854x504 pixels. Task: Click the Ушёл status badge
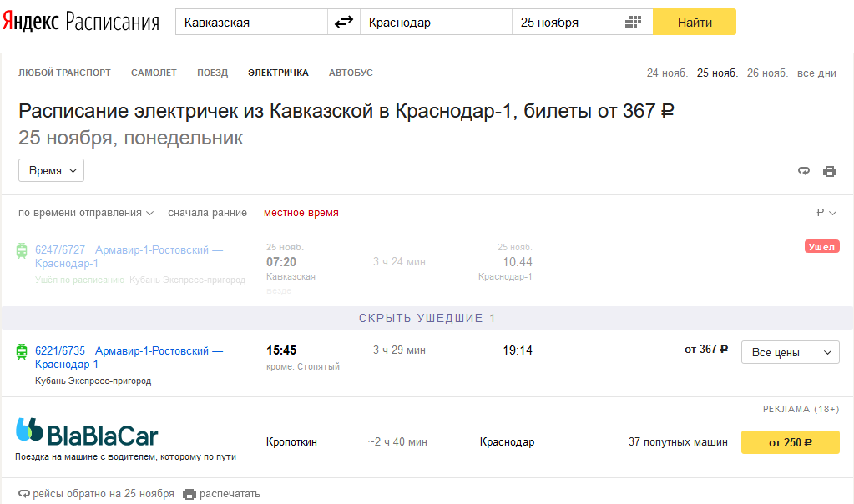tap(822, 246)
